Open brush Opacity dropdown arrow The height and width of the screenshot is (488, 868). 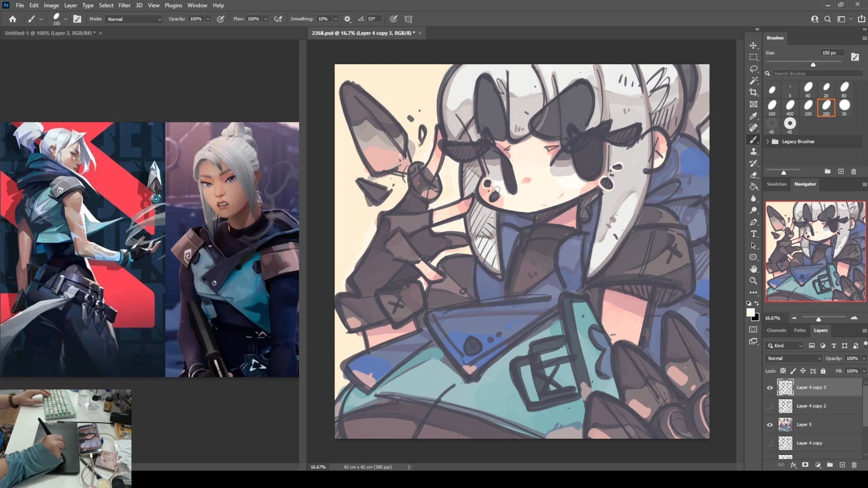(x=208, y=19)
